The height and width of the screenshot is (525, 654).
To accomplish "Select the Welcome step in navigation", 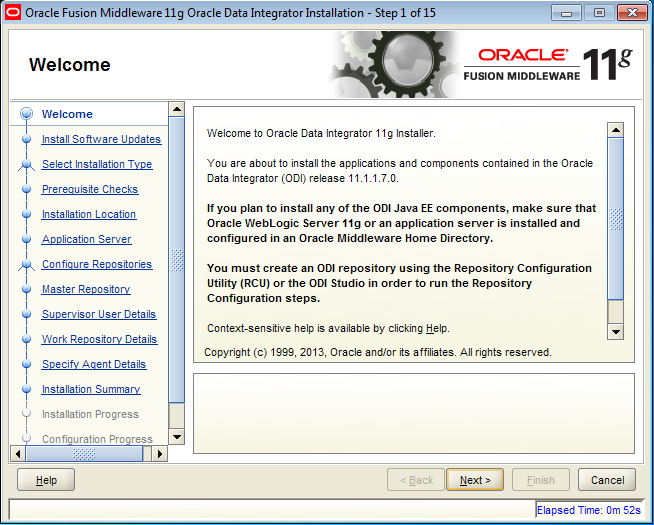I will pyautogui.click(x=67, y=114).
